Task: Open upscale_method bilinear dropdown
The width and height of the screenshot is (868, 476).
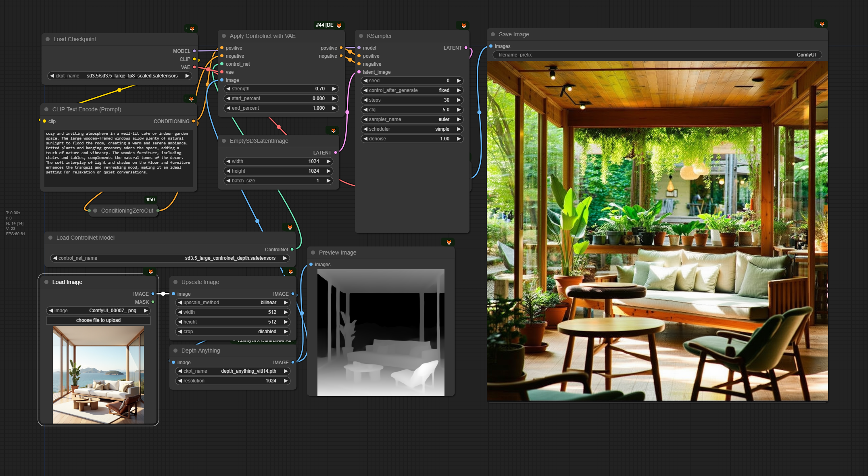Action: click(x=233, y=303)
